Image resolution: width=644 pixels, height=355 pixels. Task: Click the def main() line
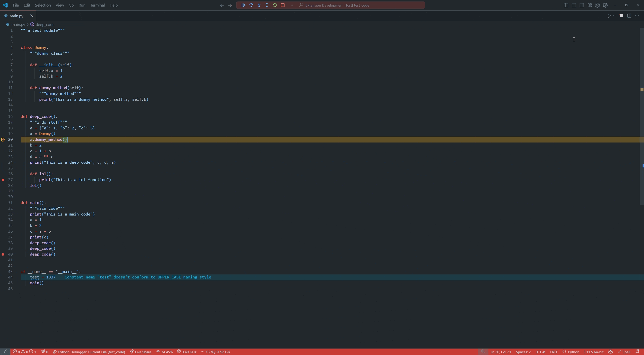click(x=33, y=203)
